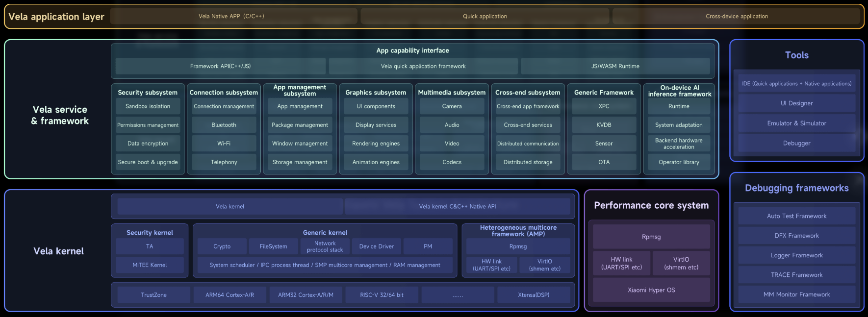Select the Emulator & Simulator box
Screen dimensions: 868x317
point(797,123)
